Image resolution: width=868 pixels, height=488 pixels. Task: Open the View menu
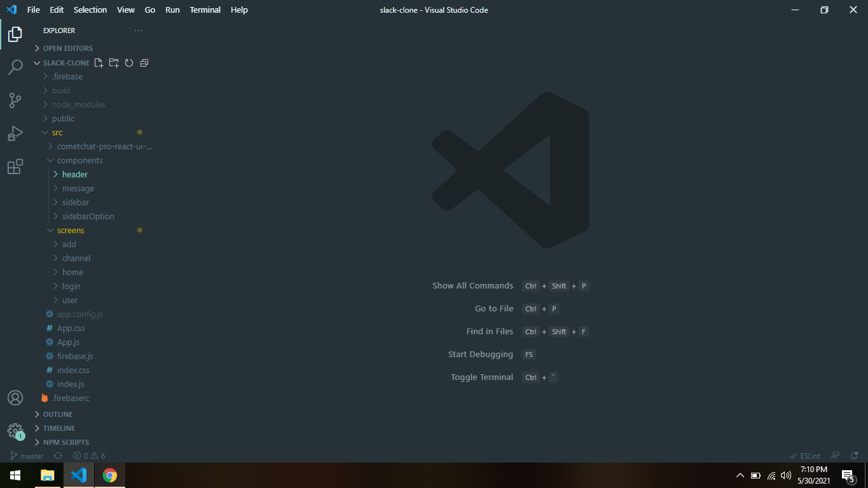pos(126,10)
